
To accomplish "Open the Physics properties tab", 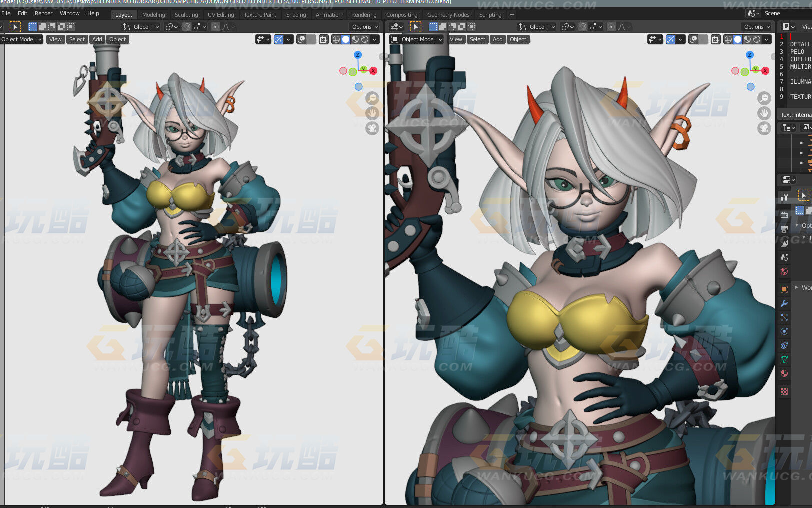I will 784,331.
